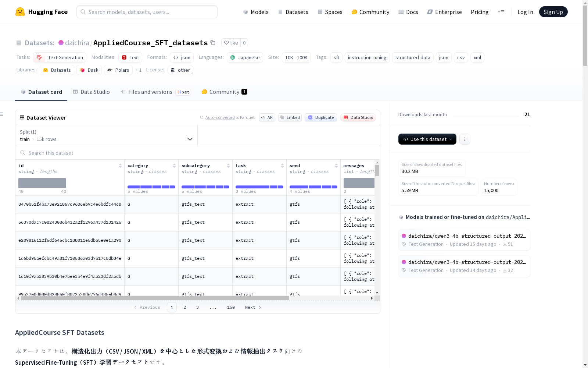
Task: Click the task classes distribution bar
Action: pos(259,187)
